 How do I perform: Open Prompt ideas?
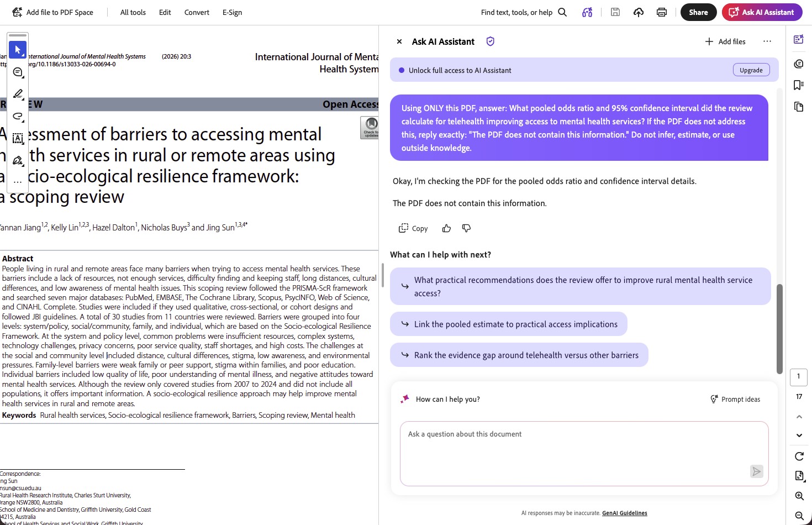(x=735, y=399)
